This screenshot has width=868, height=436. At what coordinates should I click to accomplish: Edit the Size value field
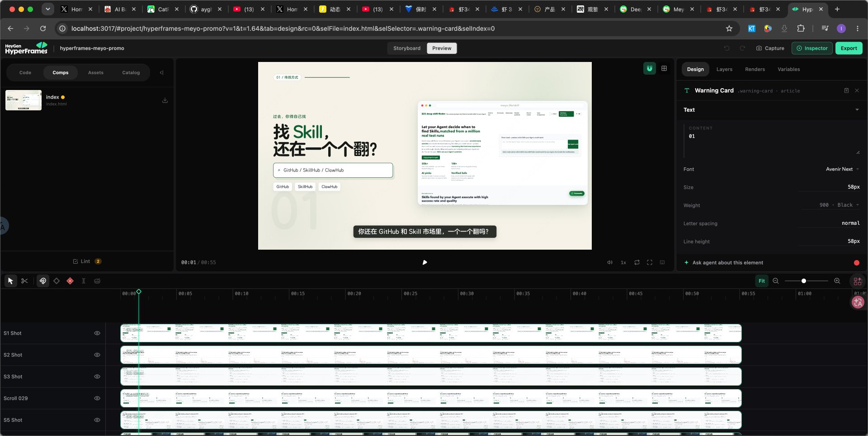point(829,187)
